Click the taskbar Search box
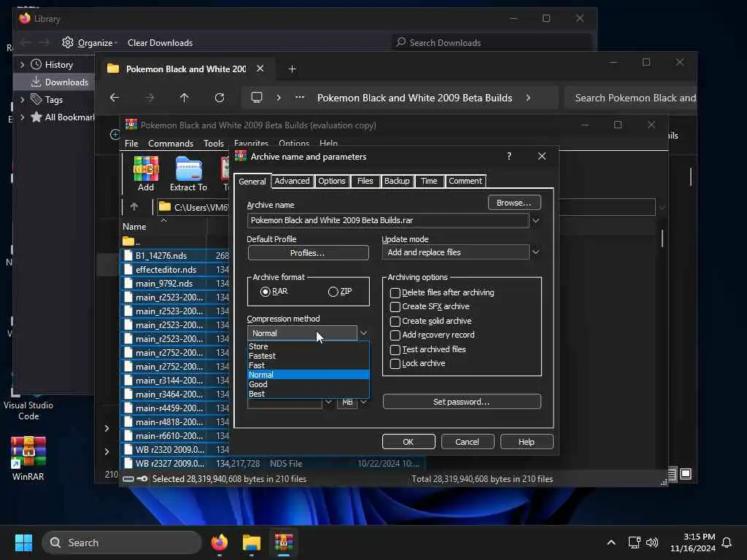The width and height of the screenshot is (747, 560). point(122,542)
